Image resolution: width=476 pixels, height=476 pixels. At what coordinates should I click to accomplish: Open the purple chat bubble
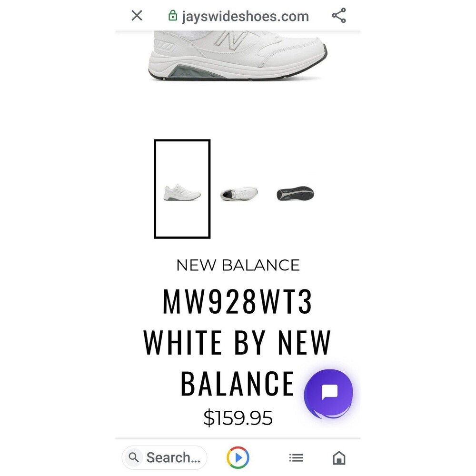pyautogui.click(x=329, y=393)
